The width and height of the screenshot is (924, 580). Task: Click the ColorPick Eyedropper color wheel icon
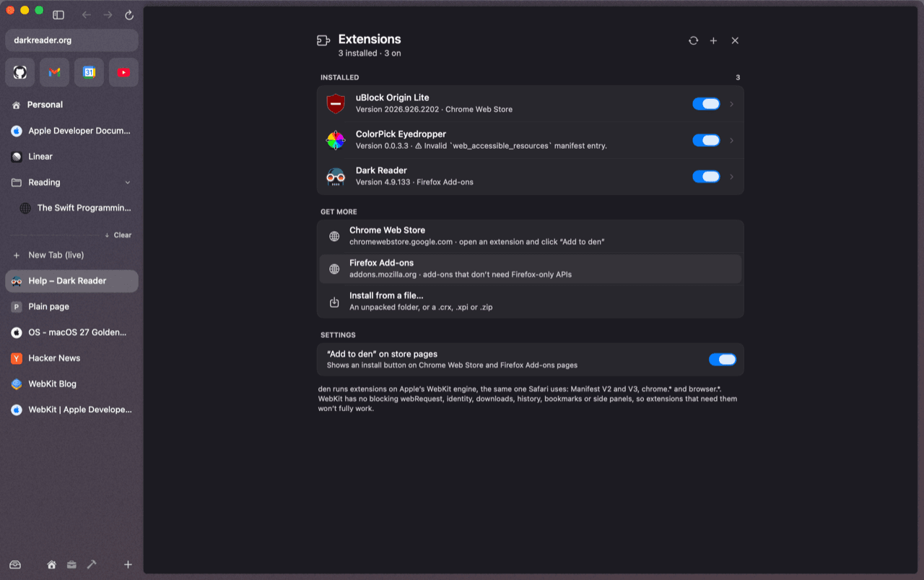pos(336,140)
